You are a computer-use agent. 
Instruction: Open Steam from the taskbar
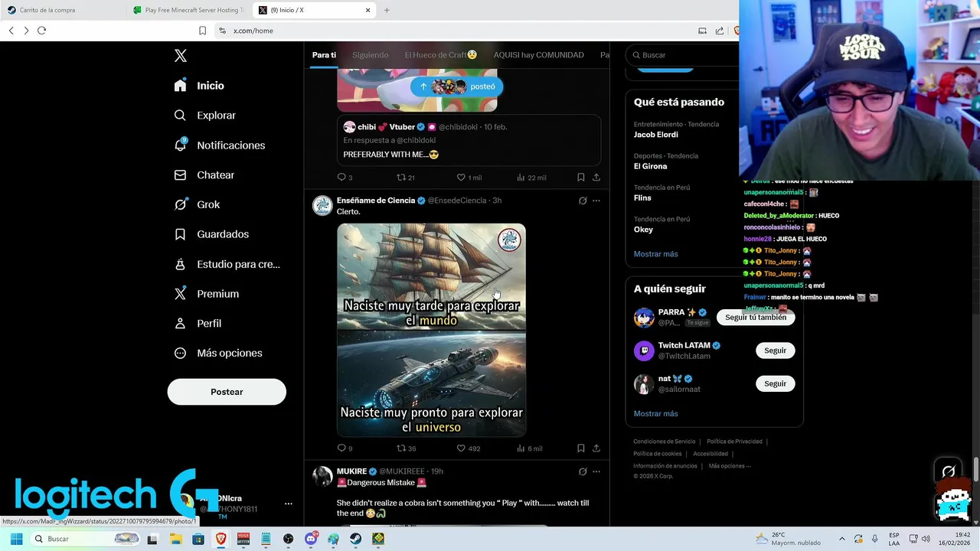pos(356,539)
